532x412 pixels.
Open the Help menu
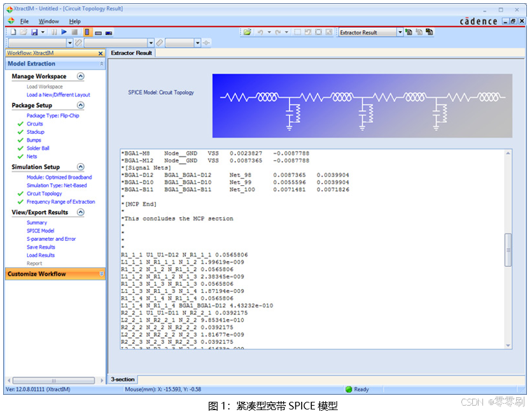pyautogui.click(x=75, y=22)
